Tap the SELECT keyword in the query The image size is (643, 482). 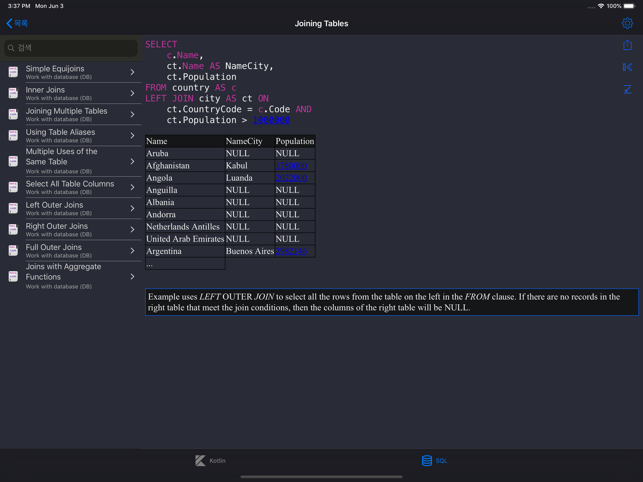[x=161, y=44]
